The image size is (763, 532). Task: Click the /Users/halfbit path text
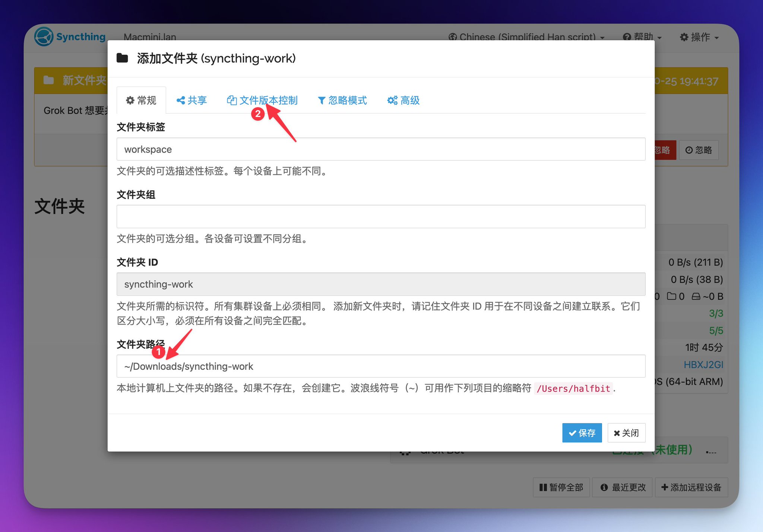coord(573,388)
